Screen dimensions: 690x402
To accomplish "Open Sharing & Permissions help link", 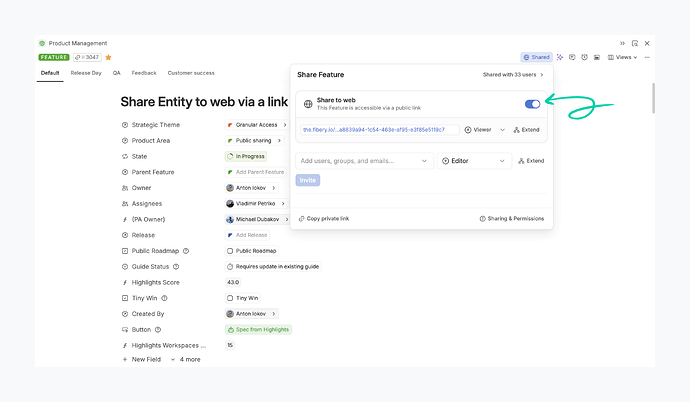I will click(x=512, y=219).
